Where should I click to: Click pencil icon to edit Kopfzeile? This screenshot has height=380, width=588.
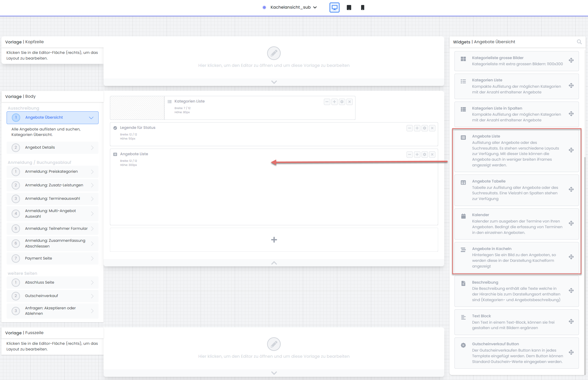click(x=274, y=53)
